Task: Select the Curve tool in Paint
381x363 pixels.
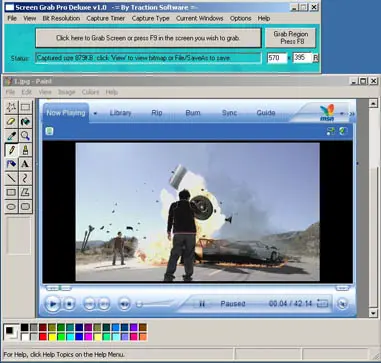Action: [26, 178]
